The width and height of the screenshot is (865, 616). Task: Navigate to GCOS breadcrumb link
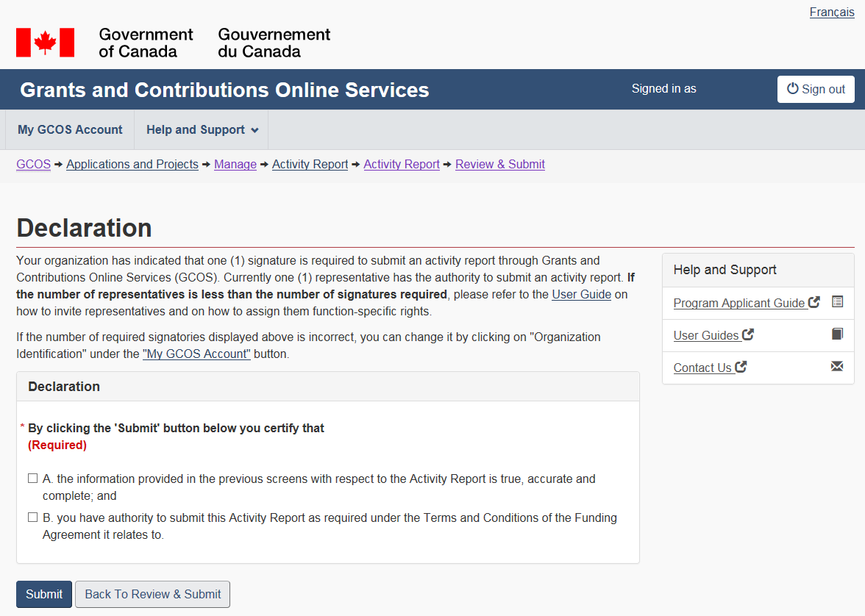point(33,165)
